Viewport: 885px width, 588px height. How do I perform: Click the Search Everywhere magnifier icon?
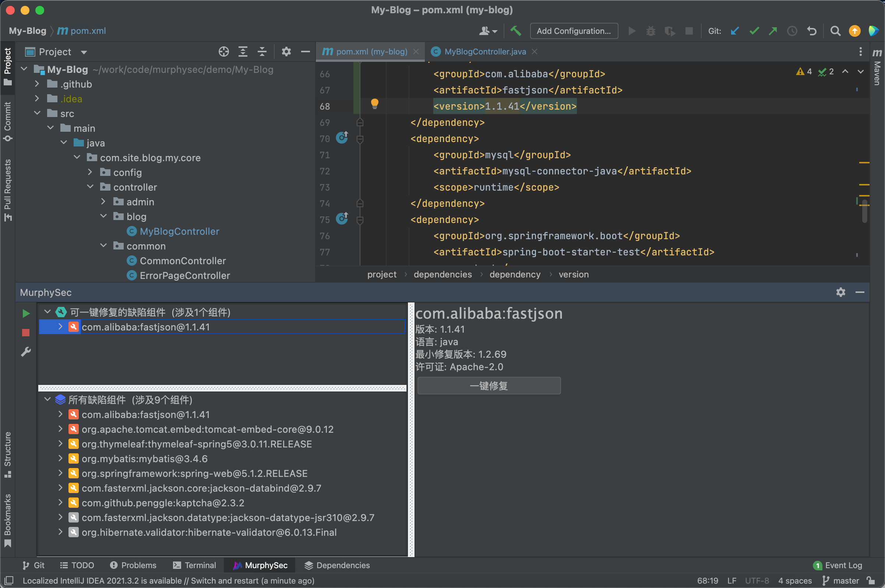(x=835, y=31)
